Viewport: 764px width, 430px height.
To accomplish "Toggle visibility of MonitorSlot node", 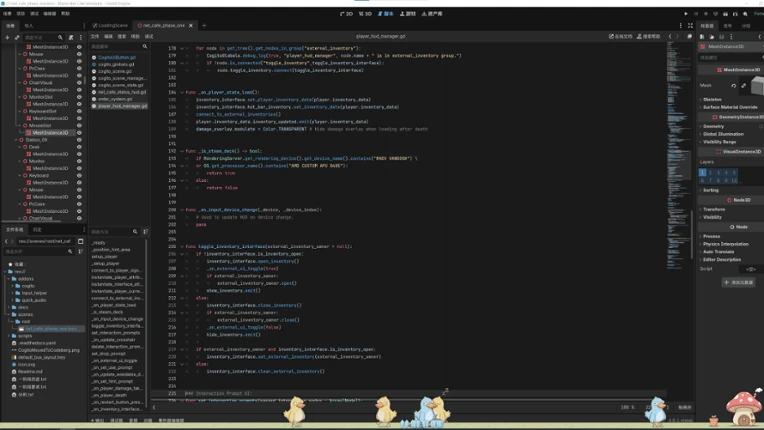I will 79,97.
